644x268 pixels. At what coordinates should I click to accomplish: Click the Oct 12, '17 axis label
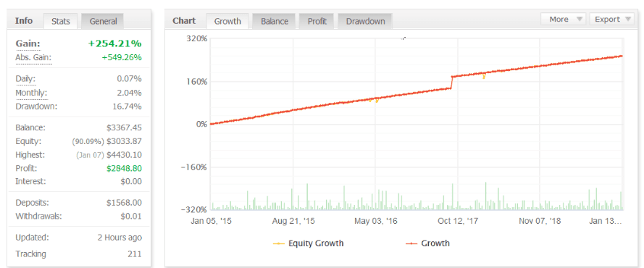pos(458,221)
